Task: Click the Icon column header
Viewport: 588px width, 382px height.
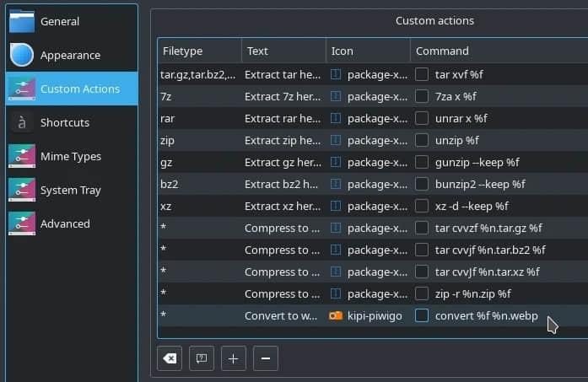Action: pos(368,51)
